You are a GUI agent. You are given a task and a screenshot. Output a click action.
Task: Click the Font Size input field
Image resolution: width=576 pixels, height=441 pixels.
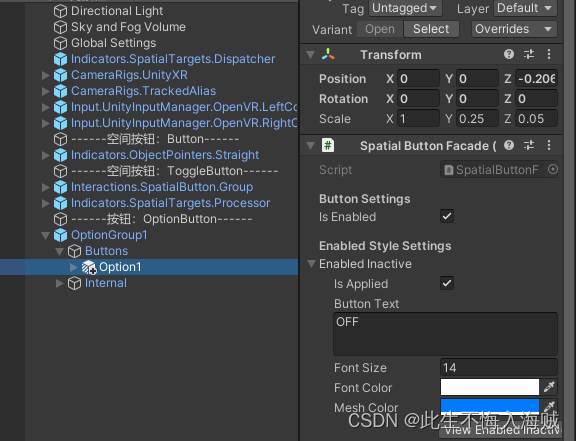499,368
